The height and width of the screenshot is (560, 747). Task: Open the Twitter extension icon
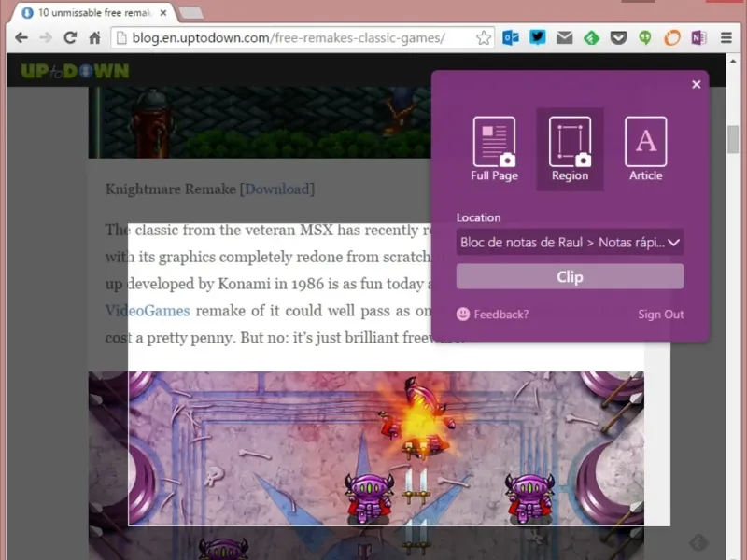point(538,37)
